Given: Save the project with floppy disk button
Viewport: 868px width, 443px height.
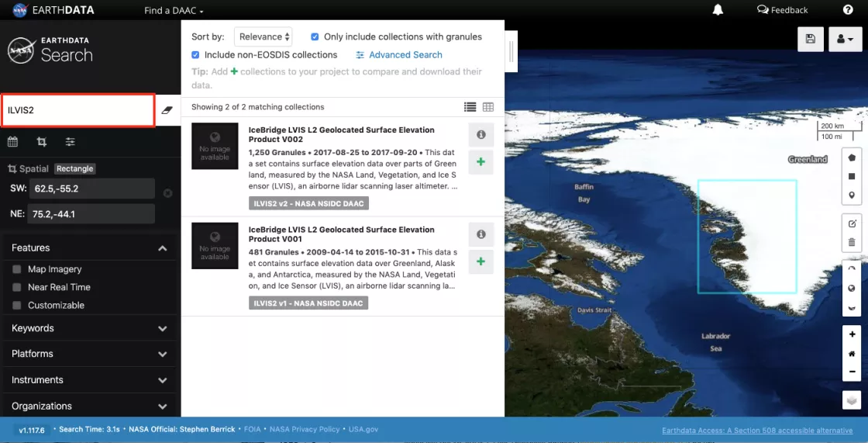Looking at the screenshot, I should (x=811, y=39).
